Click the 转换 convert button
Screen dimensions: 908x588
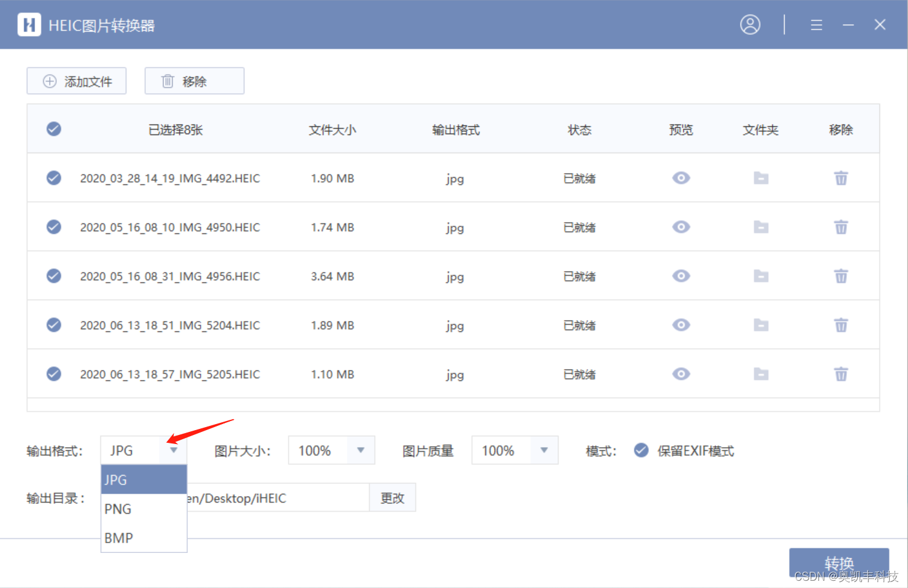[838, 563]
